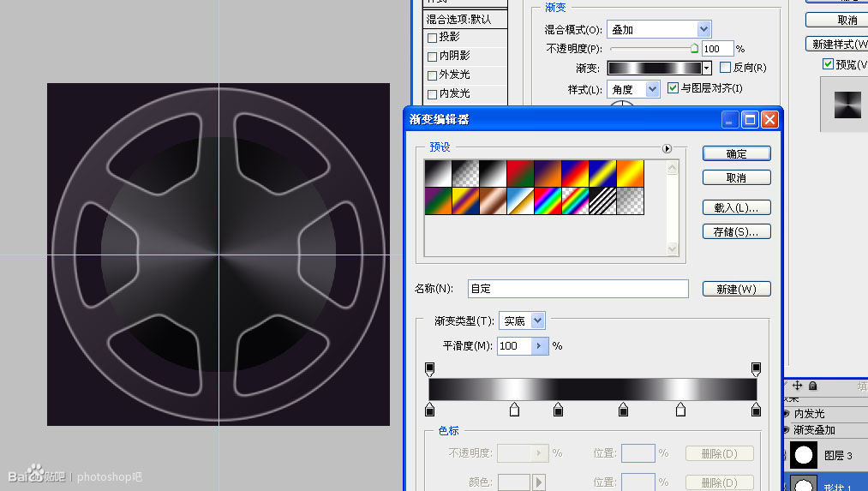The image size is (868, 491).
Task: Select the leftmost black color stop
Action: [x=429, y=410]
